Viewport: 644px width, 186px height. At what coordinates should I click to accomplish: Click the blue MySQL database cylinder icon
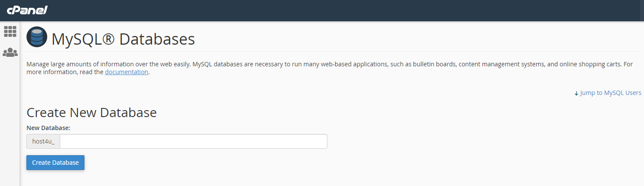37,37
